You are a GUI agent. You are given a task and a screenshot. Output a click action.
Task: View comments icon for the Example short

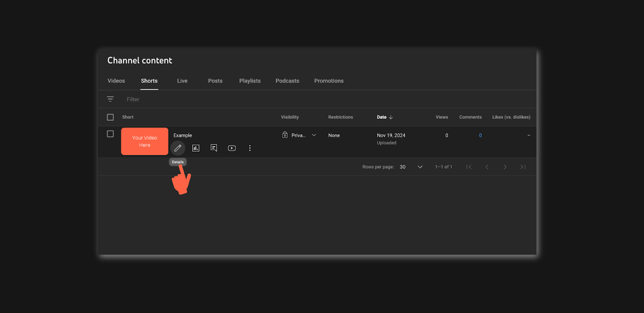pos(213,148)
